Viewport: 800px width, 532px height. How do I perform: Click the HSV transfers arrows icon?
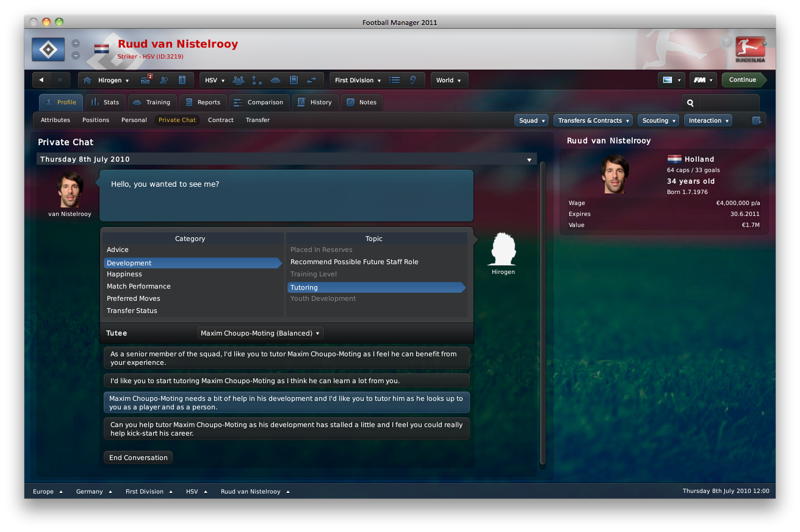click(x=312, y=80)
